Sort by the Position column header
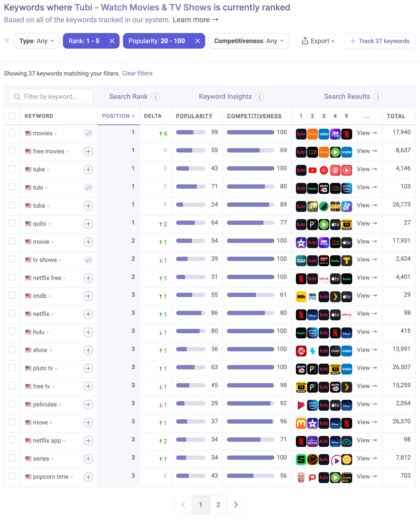This screenshot has height=520, width=420. 118,116
